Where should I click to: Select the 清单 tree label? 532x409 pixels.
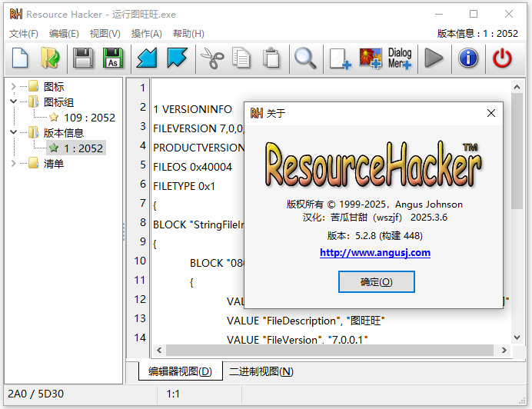54,164
